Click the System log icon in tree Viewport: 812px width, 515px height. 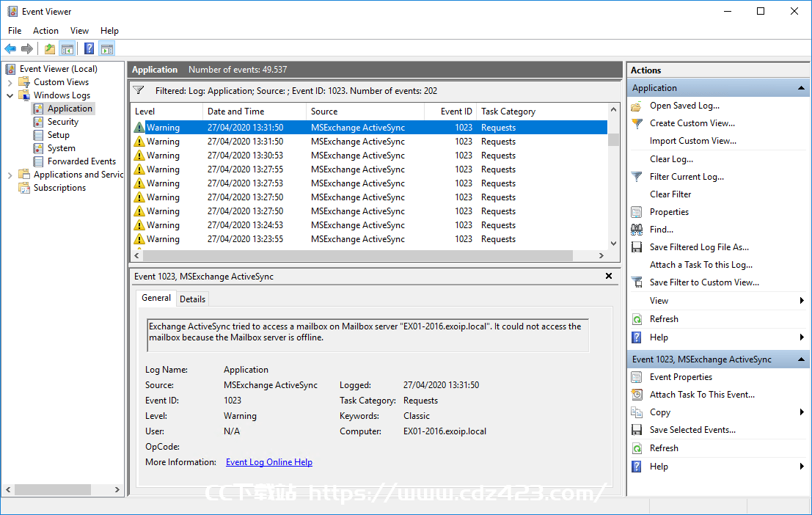[38, 148]
